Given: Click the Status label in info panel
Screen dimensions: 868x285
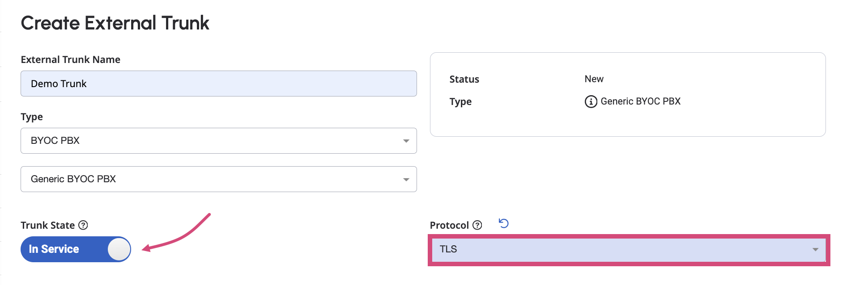Looking at the screenshot, I should (x=464, y=80).
